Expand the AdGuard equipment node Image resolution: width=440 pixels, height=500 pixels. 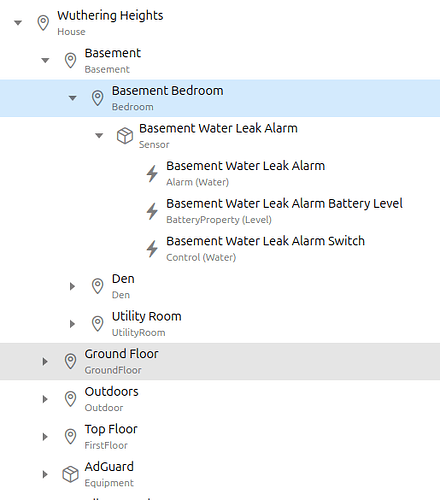click(45, 474)
